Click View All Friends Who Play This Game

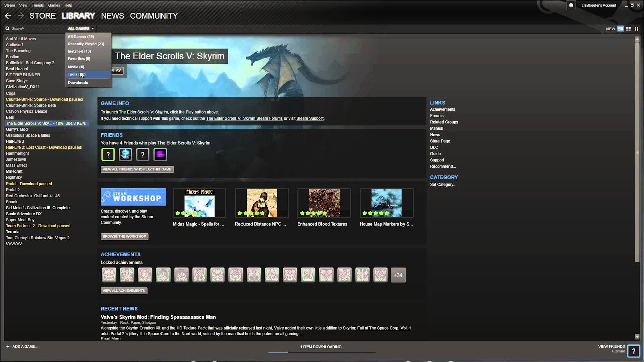pyautogui.click(x=137, y=169)
